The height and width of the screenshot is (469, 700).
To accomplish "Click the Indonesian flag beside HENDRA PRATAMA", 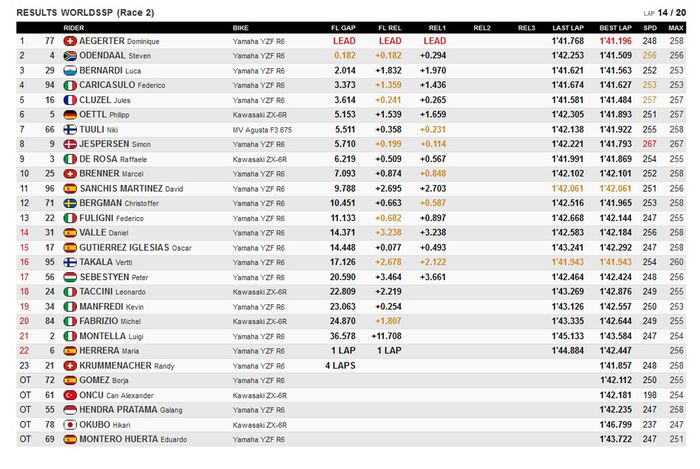I will tap(70, 410).
